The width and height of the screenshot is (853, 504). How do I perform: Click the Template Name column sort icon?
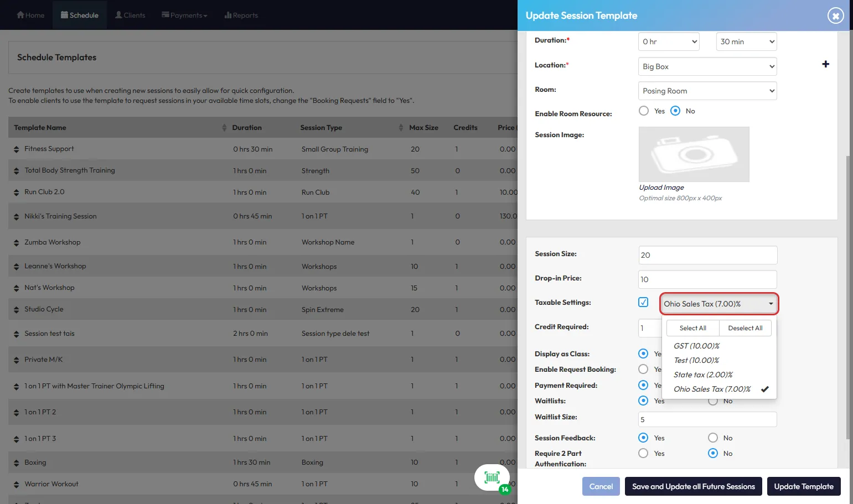224,128
